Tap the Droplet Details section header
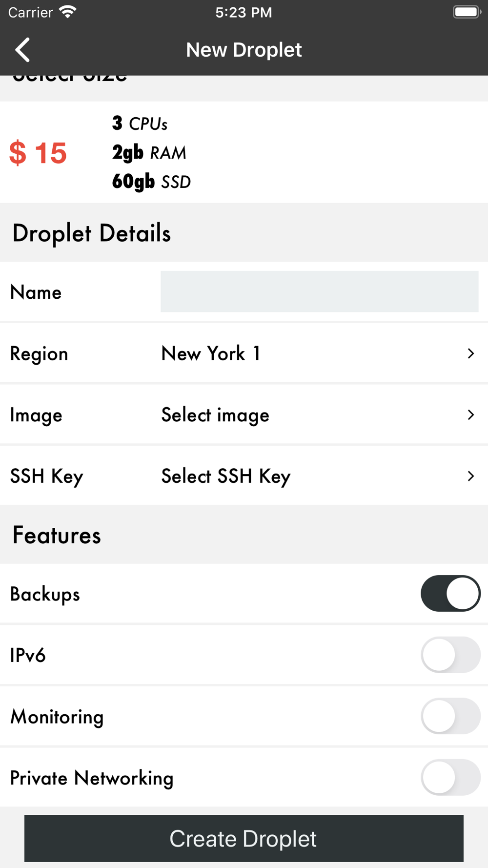The height and width of the screenshot is (868, 488). tap(92, 233)
